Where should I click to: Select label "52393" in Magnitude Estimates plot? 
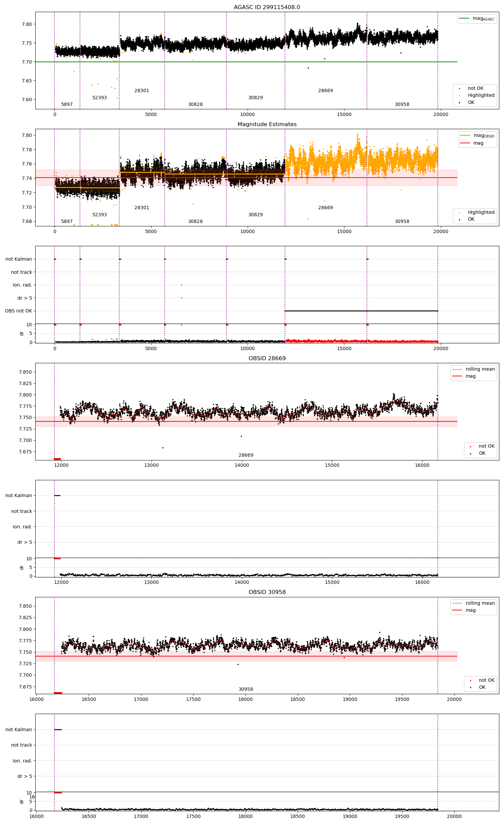99,215
